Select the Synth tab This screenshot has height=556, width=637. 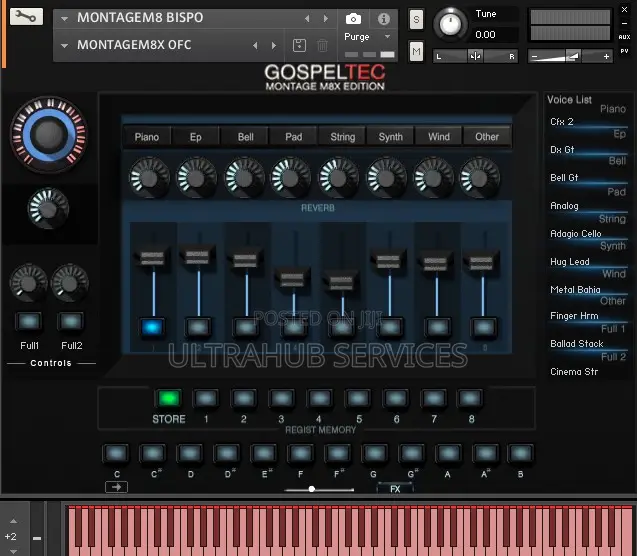click(390, 137)
